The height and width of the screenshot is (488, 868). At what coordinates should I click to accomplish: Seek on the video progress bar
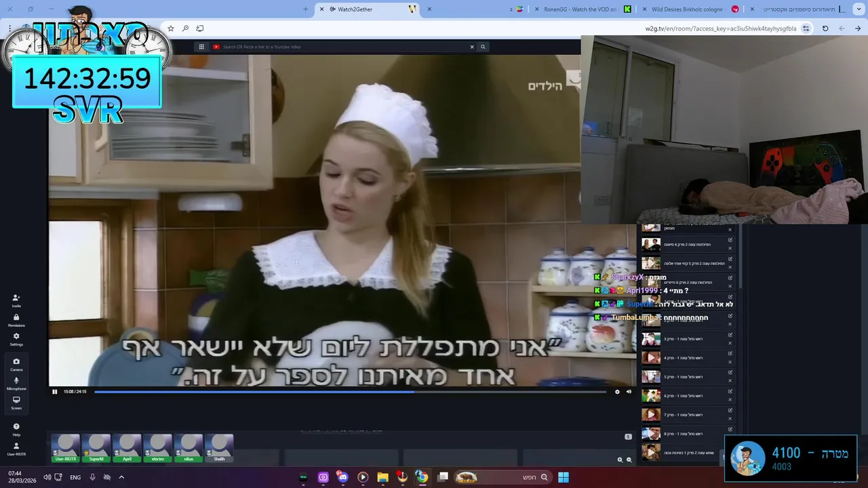(x=350, y=391)
